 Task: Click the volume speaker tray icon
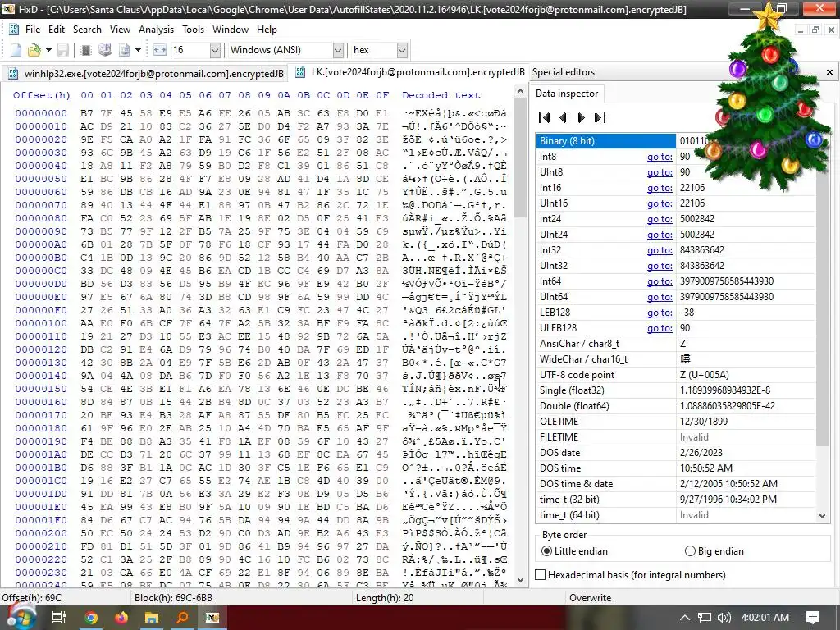click(724, 618)
